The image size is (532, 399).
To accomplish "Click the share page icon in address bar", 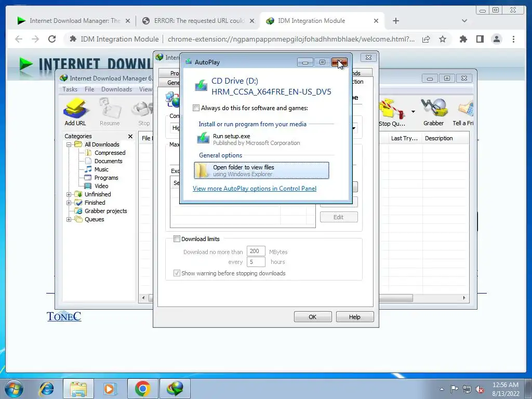I will tap(426, 39).
